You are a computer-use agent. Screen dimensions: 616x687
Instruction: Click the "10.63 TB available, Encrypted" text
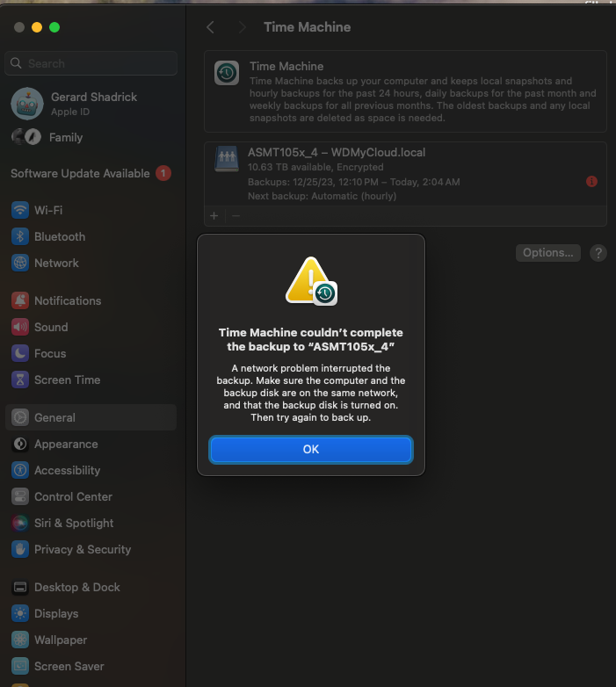[x=315, y=167]
